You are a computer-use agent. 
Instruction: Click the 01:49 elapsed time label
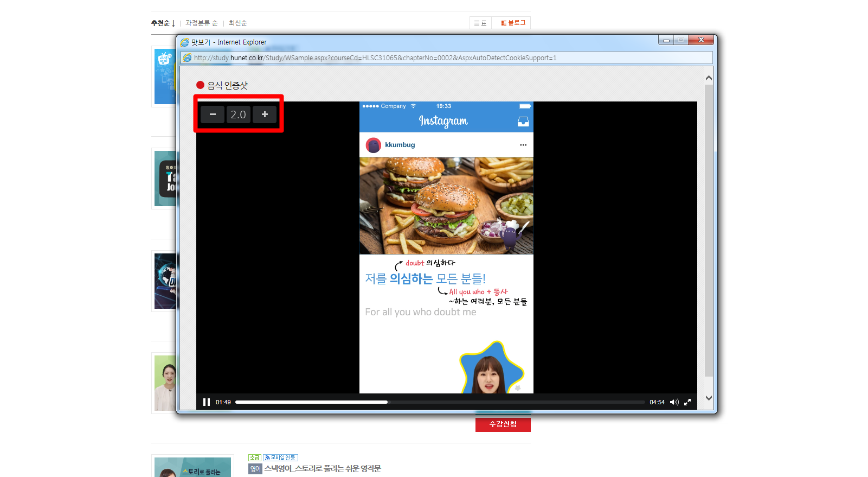[x=223, y=402]
